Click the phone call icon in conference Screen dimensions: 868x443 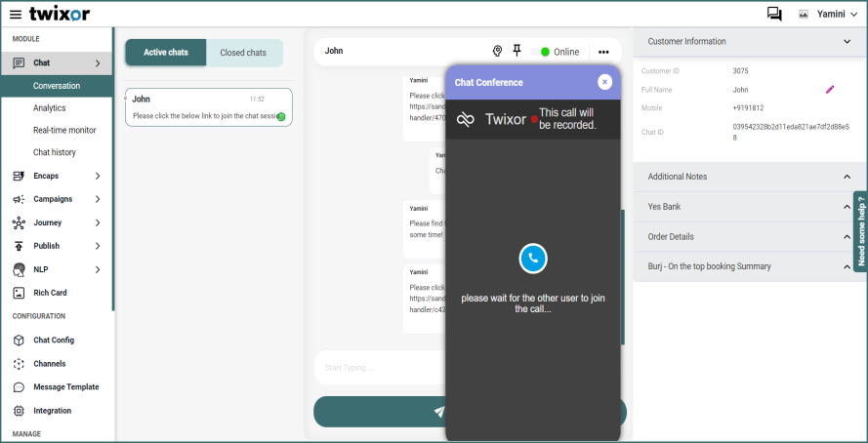coord(532,258)
